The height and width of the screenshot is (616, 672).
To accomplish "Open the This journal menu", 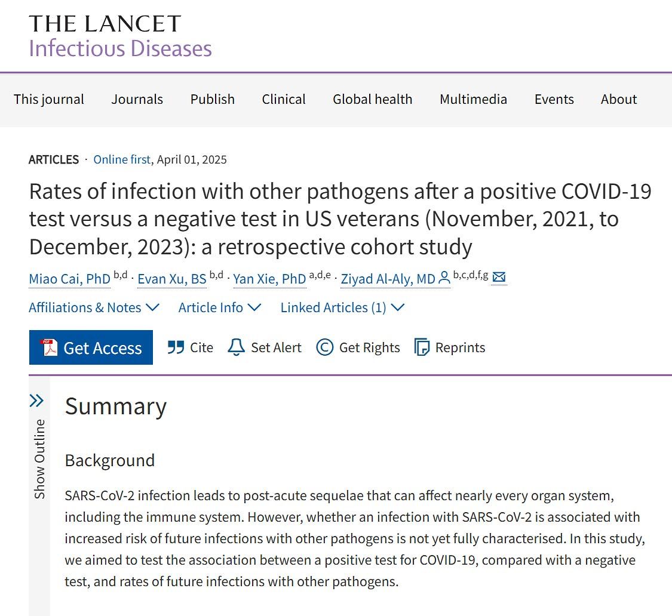I will (x=49, y=99).
